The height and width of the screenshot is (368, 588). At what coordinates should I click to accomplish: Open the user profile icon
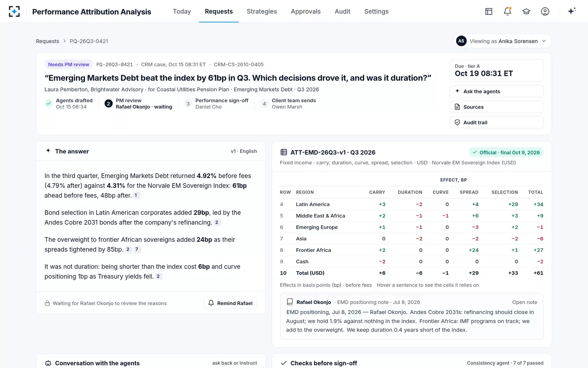[x=545, y=11]
